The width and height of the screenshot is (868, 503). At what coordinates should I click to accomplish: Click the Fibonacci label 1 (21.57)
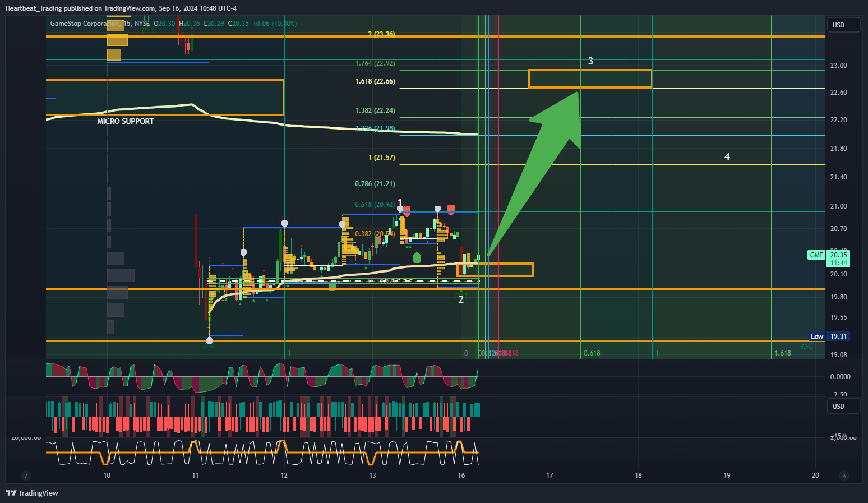[x=381, y=158]
